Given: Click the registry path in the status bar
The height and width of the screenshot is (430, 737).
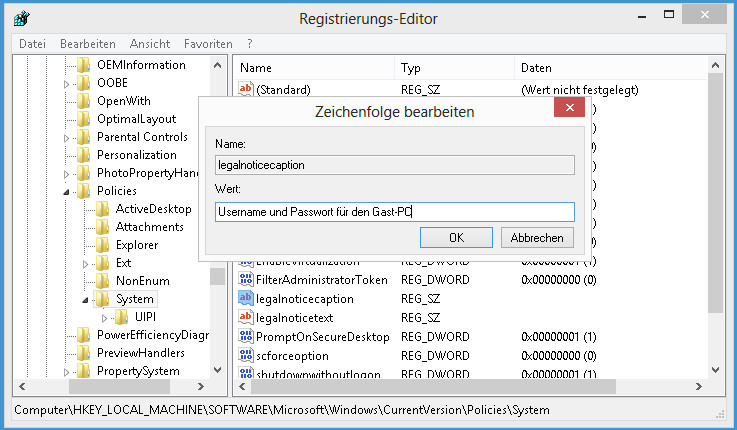Looking at the screenshot, I should (282, 410).
